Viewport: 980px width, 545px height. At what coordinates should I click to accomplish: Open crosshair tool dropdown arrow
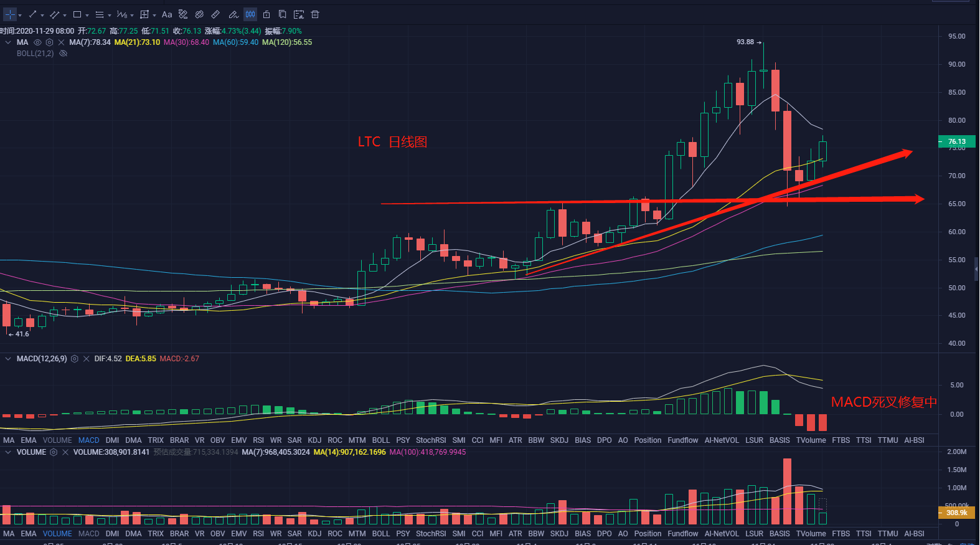click(x=20, y=15)
